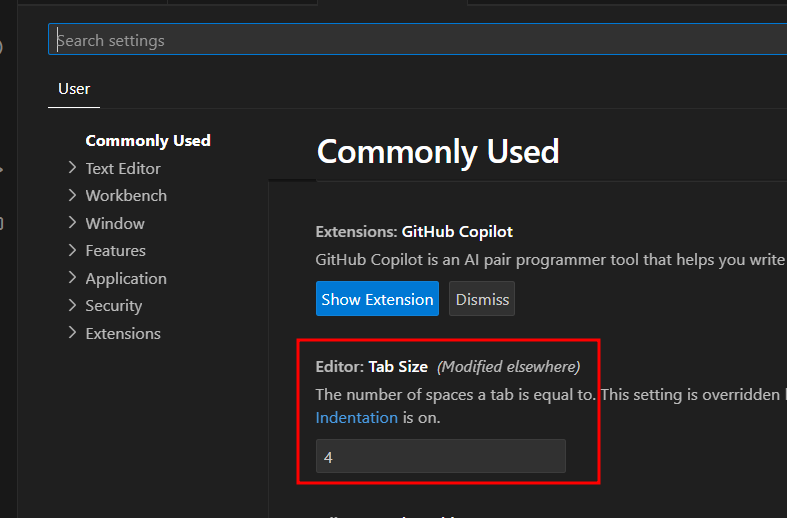Image resolution: width=787 pixels, height=518 pixels.
Task: Follow the Indentation setting link
Action: coord(356,418)
